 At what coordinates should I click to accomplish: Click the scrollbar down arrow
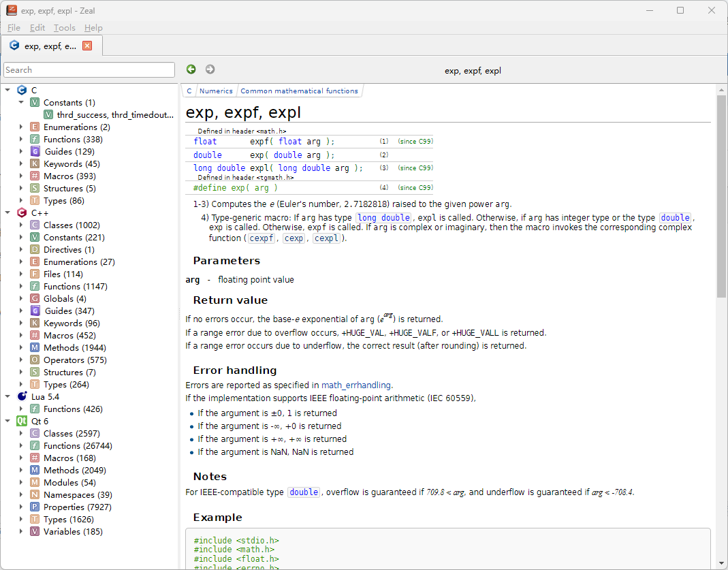click(721, 563)
